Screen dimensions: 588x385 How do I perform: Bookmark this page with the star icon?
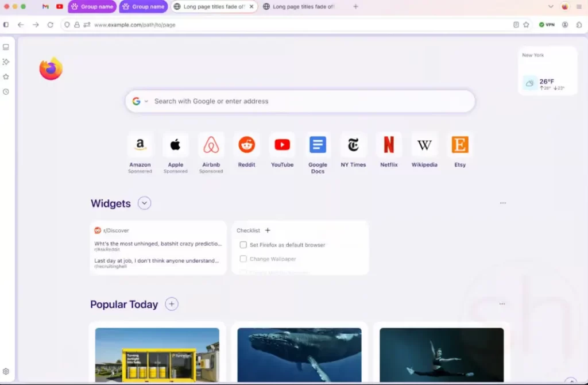527,25
